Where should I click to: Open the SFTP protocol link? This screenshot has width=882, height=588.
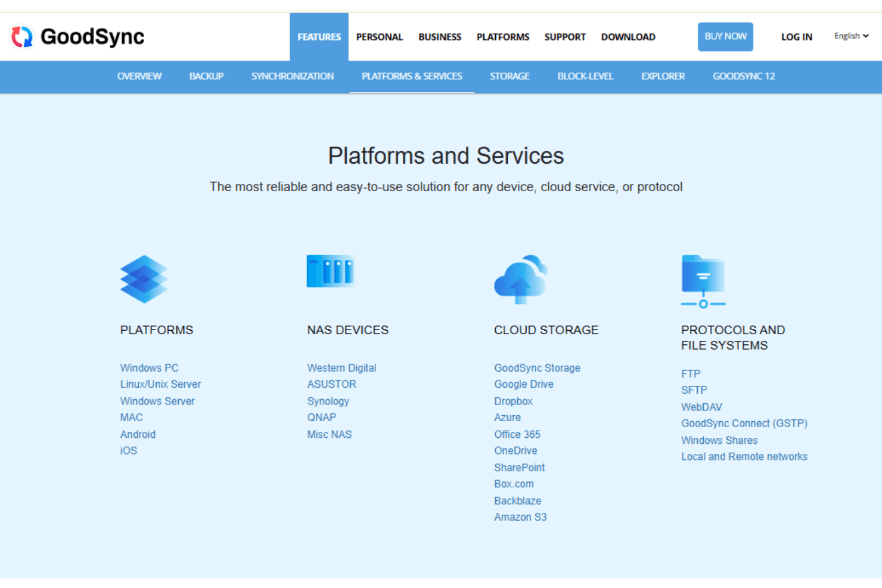(694, 390)
